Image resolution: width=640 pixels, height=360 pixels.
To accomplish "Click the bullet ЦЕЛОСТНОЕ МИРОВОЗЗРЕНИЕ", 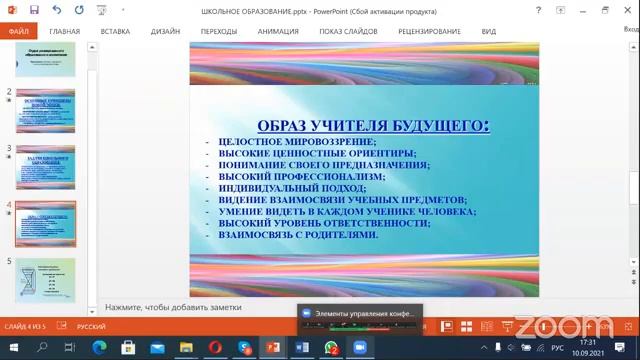I will [297, 142].
